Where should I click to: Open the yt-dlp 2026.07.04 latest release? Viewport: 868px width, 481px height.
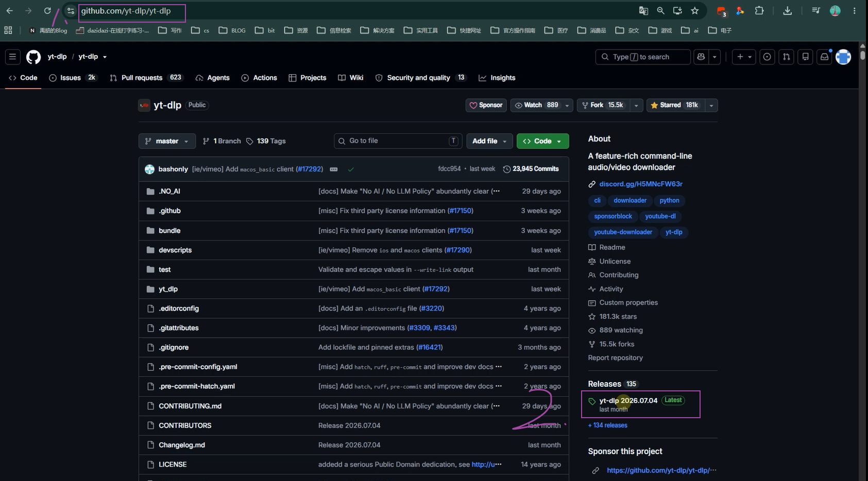pos(628,401)
